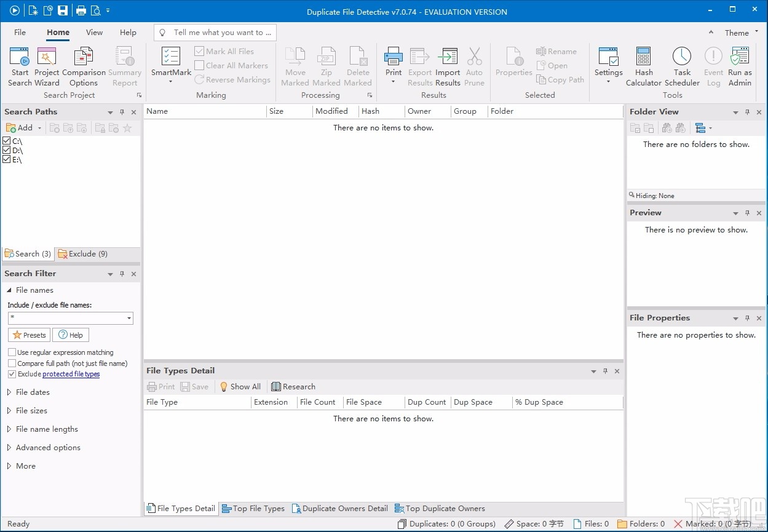
Task: Open the View menu
Action: [x=94, y=32]
